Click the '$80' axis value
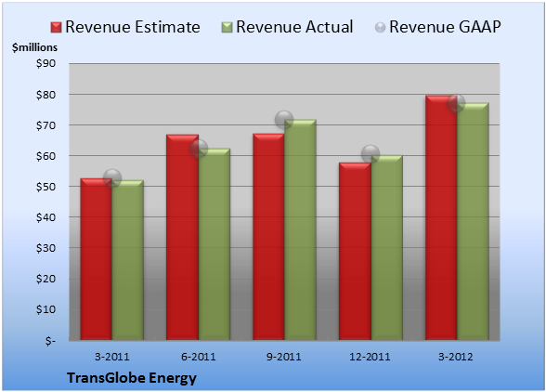The height and width of the screenshot is (392, 546). coord(45,95)
